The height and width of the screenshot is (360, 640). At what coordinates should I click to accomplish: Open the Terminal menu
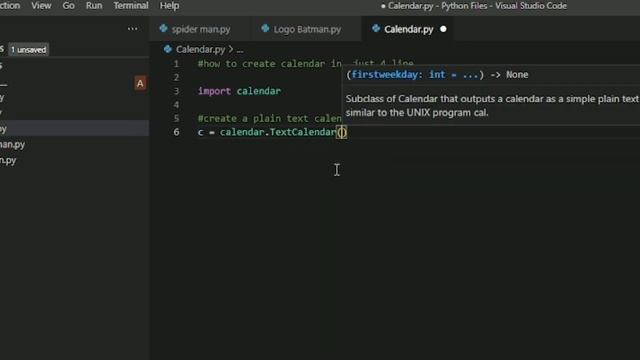[x=131, y=6]
